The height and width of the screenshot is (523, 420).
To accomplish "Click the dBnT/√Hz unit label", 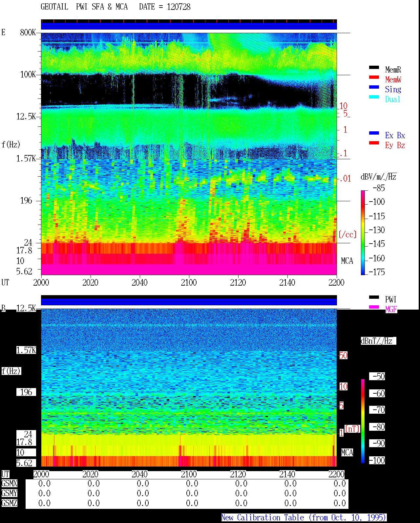I will [378, 341].
